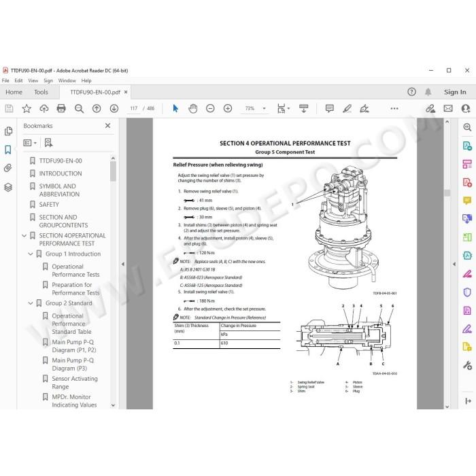Collapse Group 2 Standard bookmark
The image size is (476, 476).
(31, 303)
